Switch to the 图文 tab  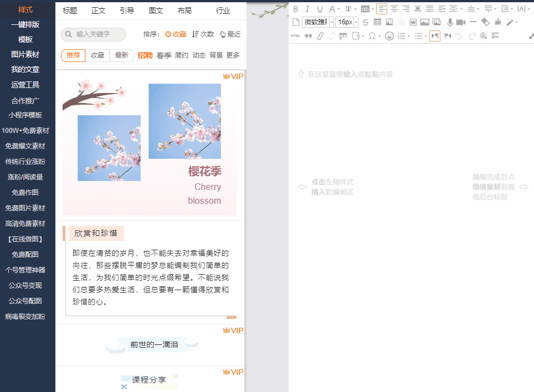click(x=156, y=11)
